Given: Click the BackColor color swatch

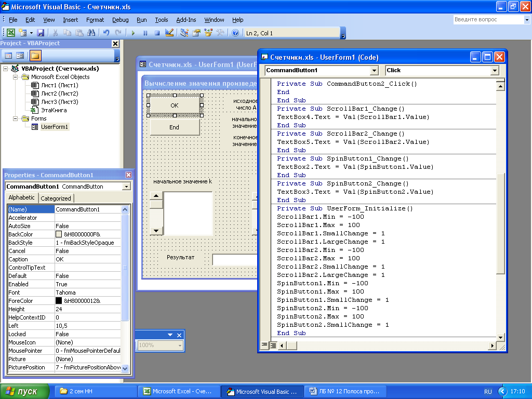Looking at the screenshot, I should coord(59,234).
